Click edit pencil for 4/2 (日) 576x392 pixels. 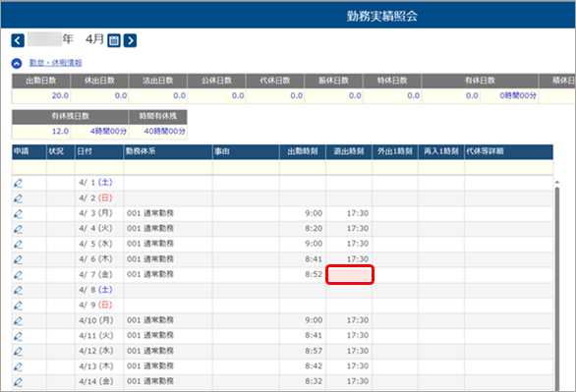click(x=18, y=198)
